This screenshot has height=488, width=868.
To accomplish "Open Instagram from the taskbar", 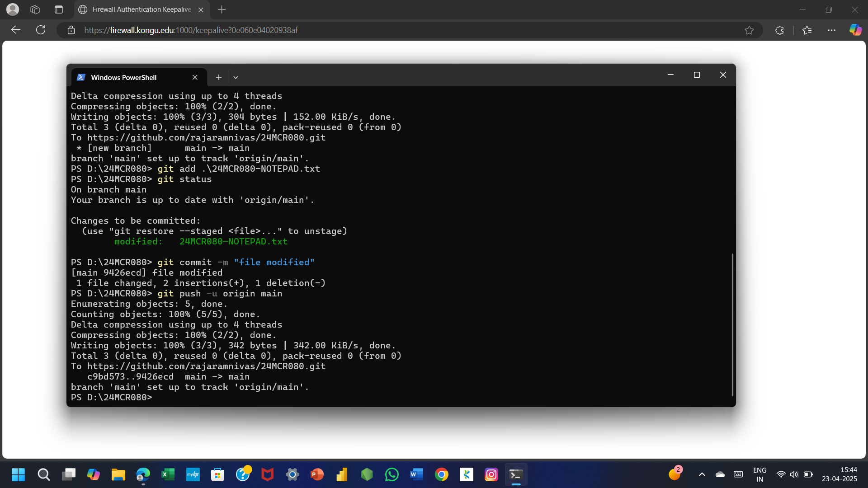I will (x=491, y=474).
